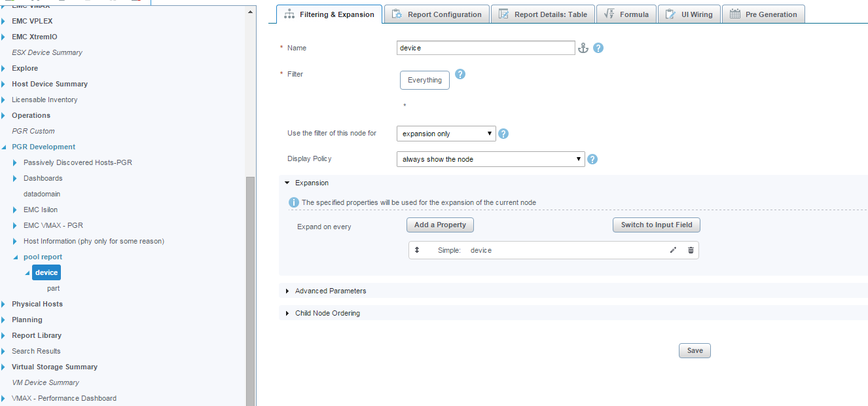Expand the Host Device Summary node
The width and height of the screenshot is (868, 406).
[x=3, y=84]
